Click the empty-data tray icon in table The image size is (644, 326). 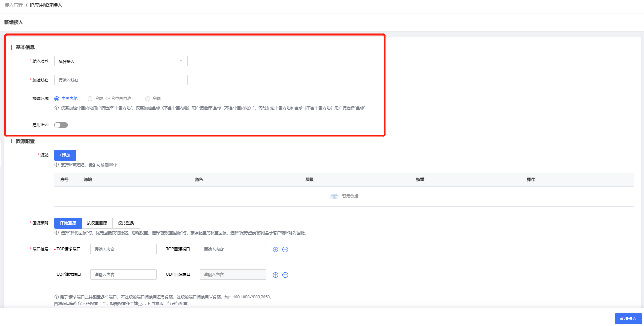pos(334,196)
